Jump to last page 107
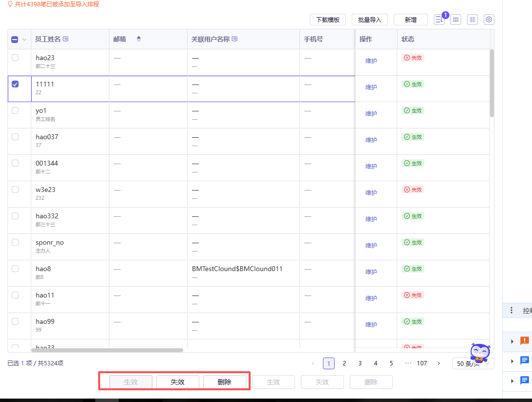Viewport: 532px width, 402px height. 422,363
